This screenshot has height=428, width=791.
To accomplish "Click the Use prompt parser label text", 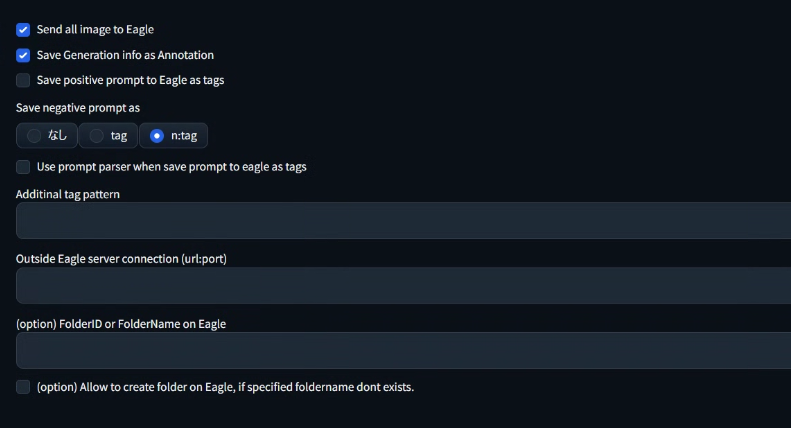I will click(x=172, y=167).
